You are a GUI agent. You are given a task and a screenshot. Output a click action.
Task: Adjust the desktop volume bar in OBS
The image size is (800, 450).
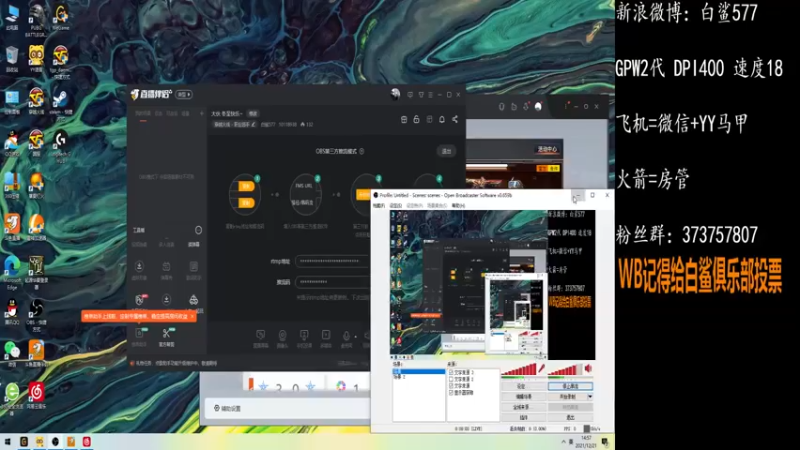pyautogui.click(x=565, y=370)
